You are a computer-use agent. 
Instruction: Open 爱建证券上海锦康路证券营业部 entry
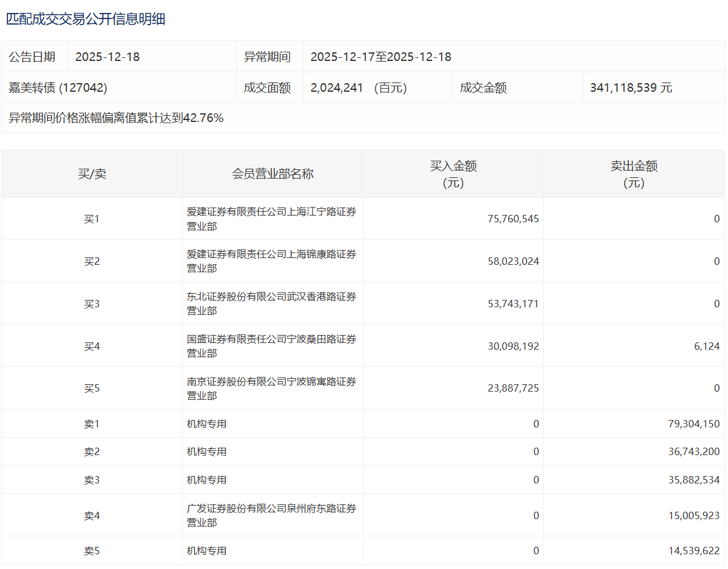tap(271, 261)
